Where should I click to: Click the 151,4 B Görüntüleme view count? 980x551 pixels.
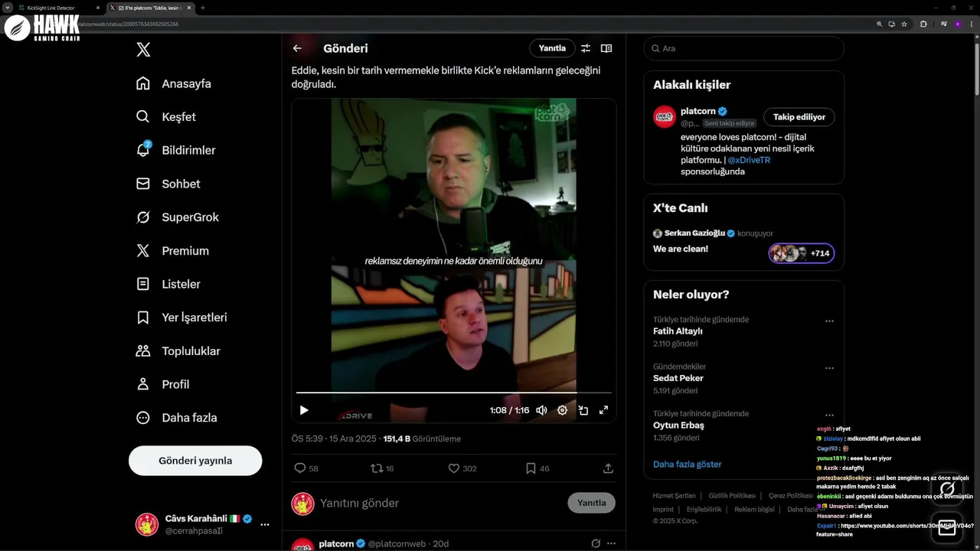422,439
